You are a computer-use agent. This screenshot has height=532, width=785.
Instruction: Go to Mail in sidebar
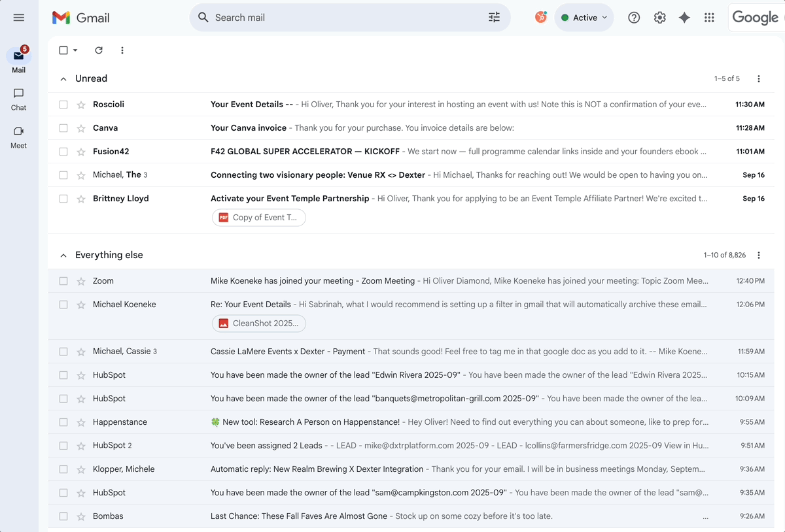(18, 61)
